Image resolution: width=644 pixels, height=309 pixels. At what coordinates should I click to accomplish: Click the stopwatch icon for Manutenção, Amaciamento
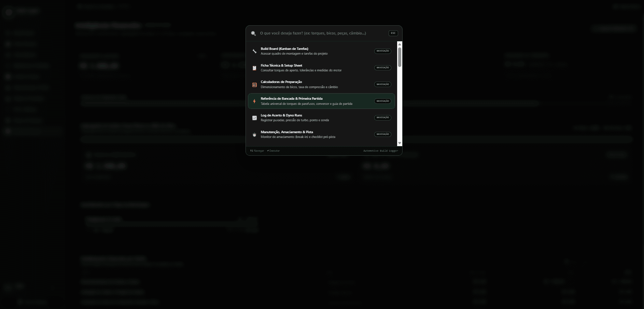pos(254,135)
